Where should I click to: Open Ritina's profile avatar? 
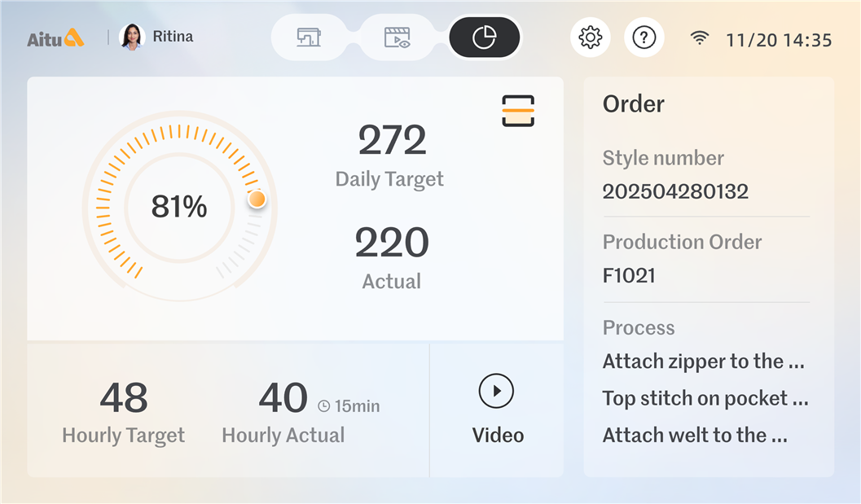[132, 37]
